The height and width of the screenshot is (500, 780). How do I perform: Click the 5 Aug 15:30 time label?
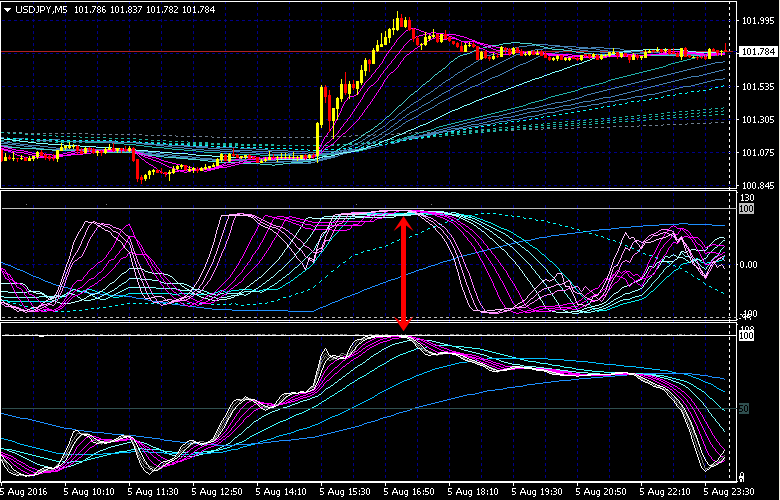click(x=345, y=492)
